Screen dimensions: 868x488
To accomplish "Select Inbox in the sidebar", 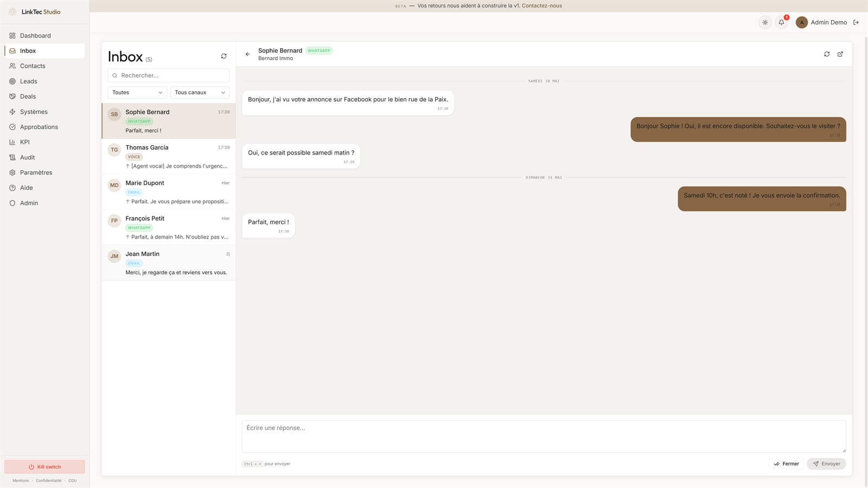I will pyautogui.click(x=44, y=51).
